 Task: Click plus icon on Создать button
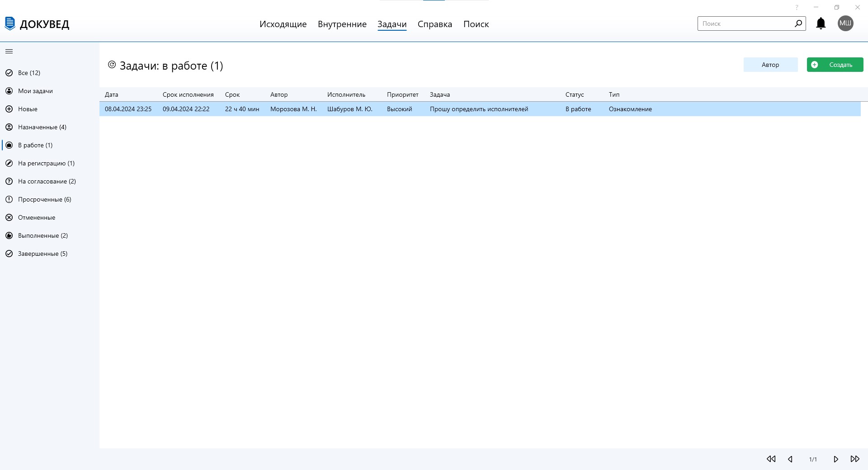tap(814, 65)
